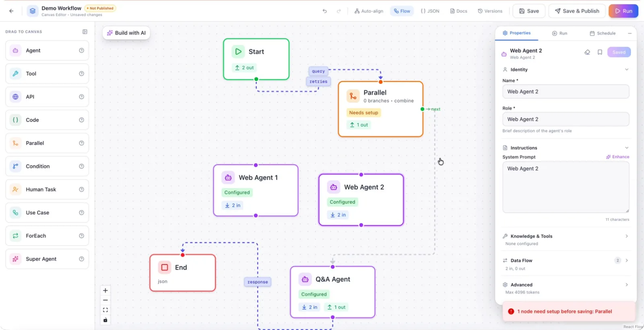Open help for the Tool node type
The width and height of the screenshot is (644, 330).
pyautogui.click(x=82, y=74)
